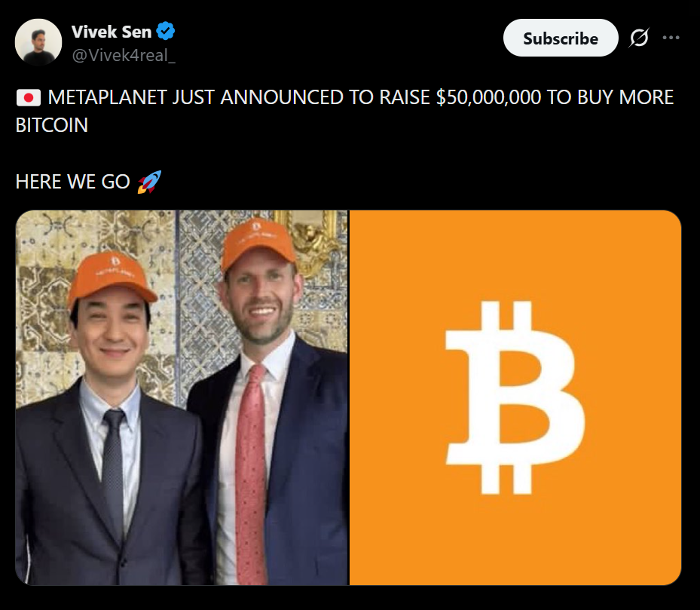
Task: Click the pink polka-dot tie
Action: coord(252,474)
